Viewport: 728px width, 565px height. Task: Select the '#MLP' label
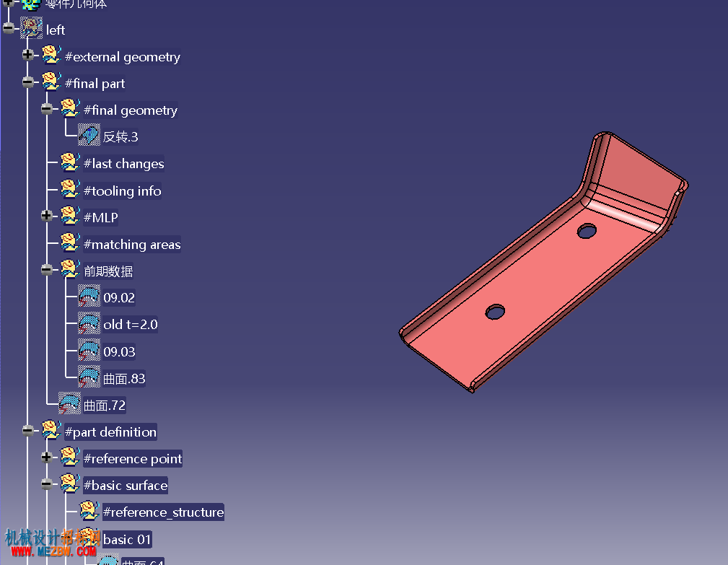(x=100, y=218)
